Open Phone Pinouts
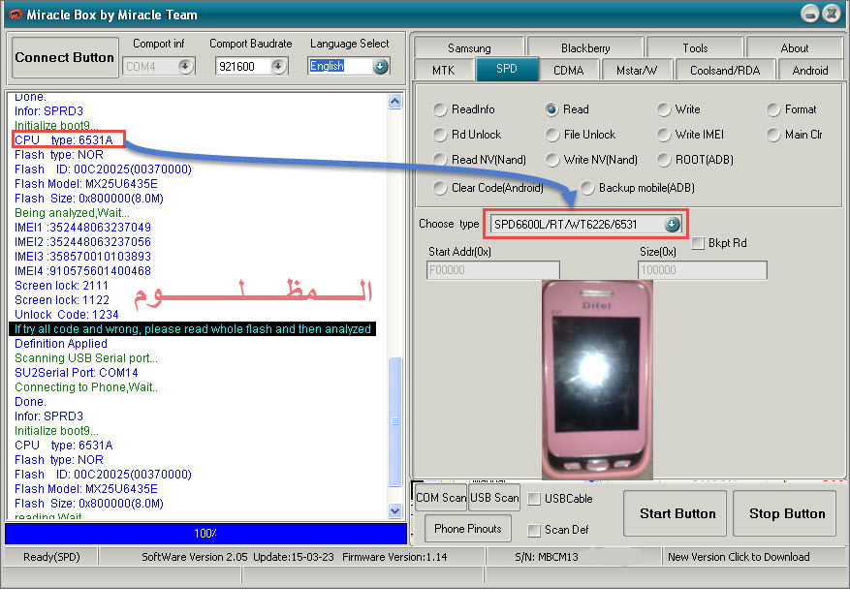The image size is (850, 616). [x=467, y=528]
